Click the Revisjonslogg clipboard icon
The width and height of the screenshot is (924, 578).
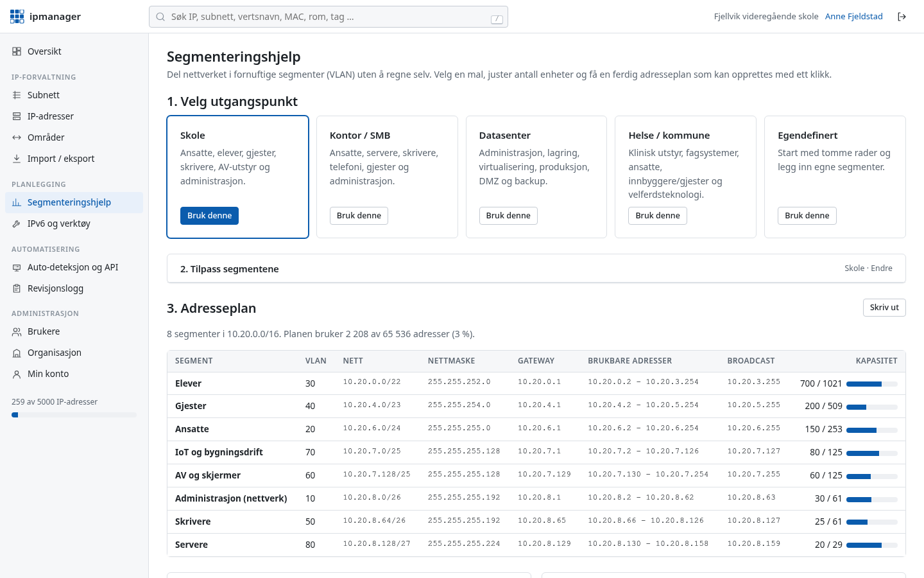point(17,288)
